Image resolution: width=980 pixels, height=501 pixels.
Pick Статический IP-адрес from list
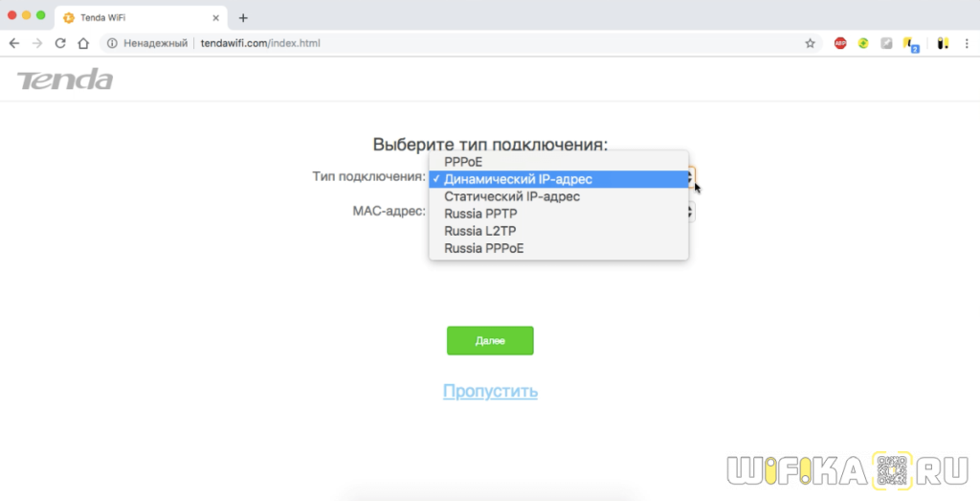[512, 196]
